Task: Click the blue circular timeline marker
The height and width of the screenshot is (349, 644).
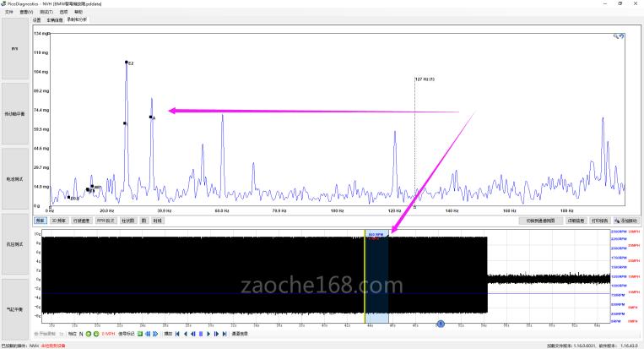Action: 440,323
